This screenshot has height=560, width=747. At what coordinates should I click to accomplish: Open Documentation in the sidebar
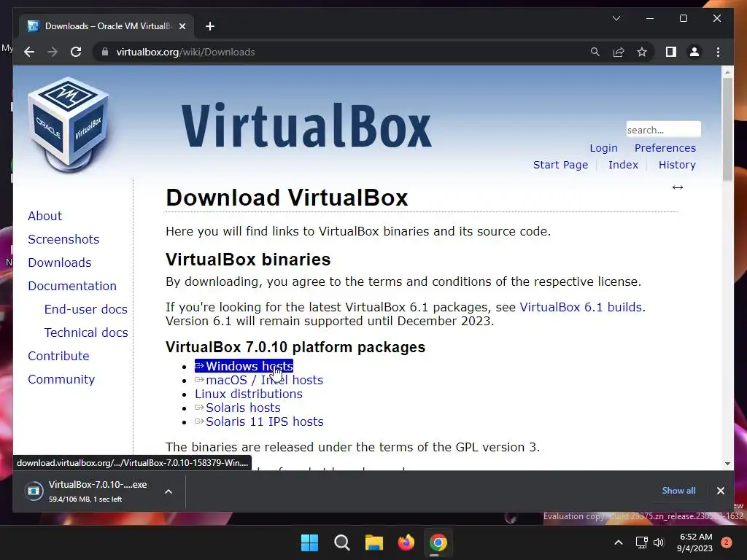[x=72, y=286]
